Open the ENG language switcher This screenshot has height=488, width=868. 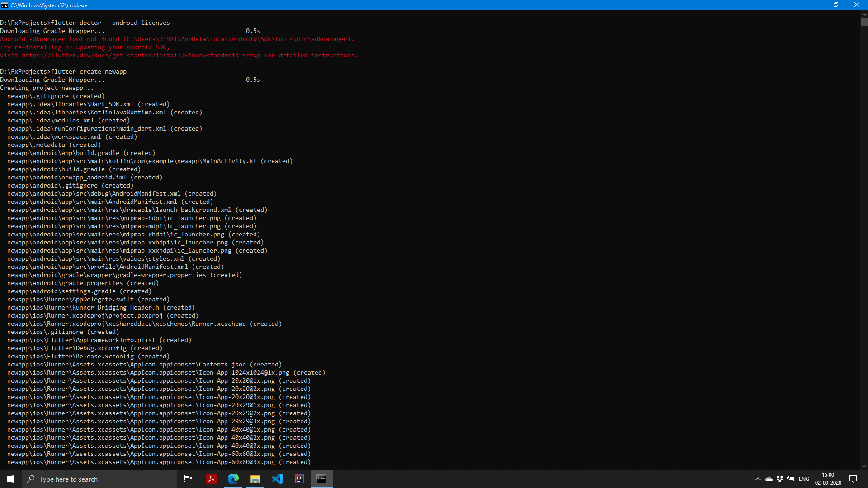pyautogui.click(x=805, y=479)
